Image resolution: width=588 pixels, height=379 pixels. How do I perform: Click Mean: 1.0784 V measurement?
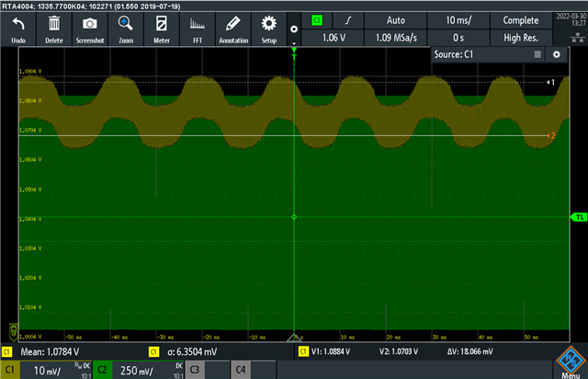(50, 352)
